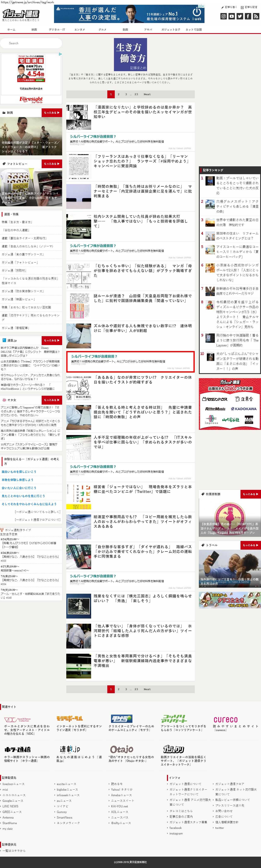Open article 残業をなくすには『横光三国志』
The image size is (261, 868).
(143, 598)
